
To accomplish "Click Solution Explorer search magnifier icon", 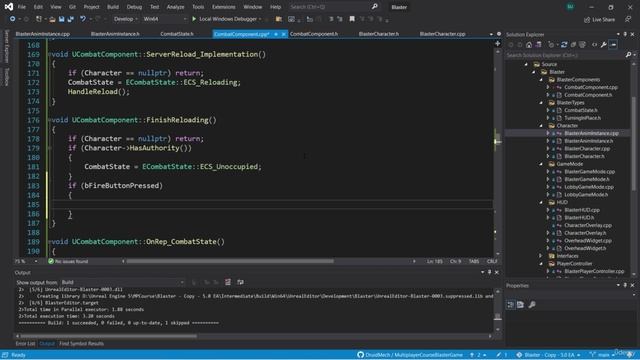I will [x=629, y=55].
